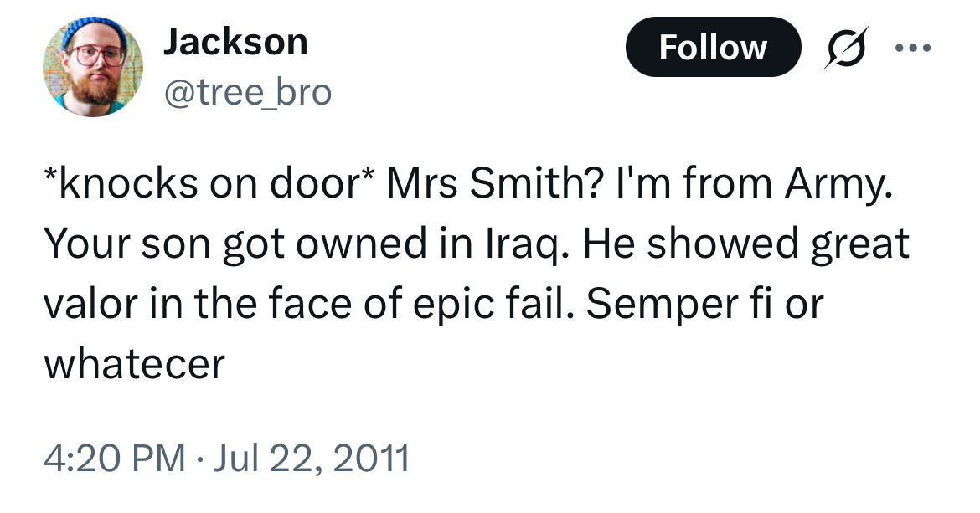Open the @tree_bro handle link

pyautogui.click(x=247, y=92)
